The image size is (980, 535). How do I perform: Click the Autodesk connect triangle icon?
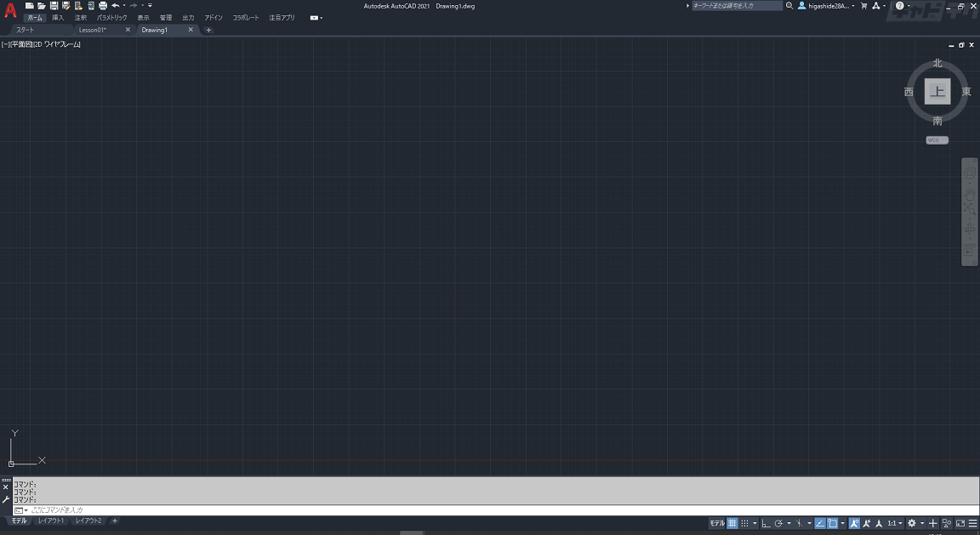(x=876, y=6)
